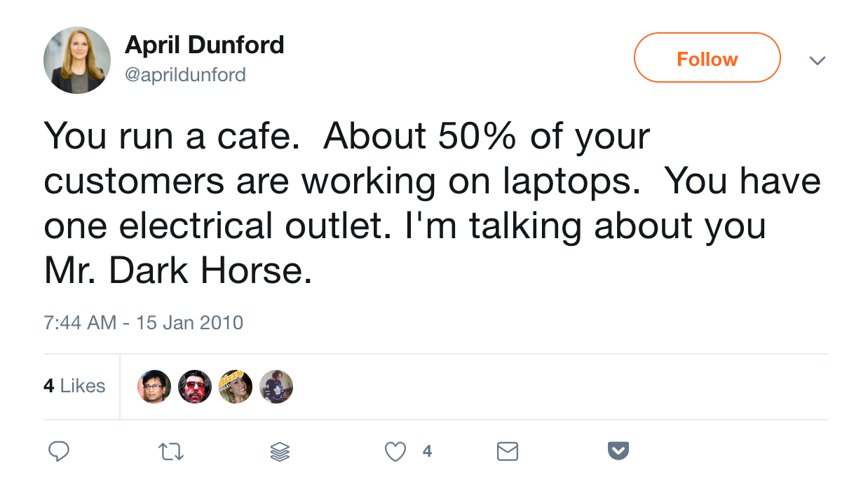
Task: Click the like count beside the heart
Action: coord(427,452)
